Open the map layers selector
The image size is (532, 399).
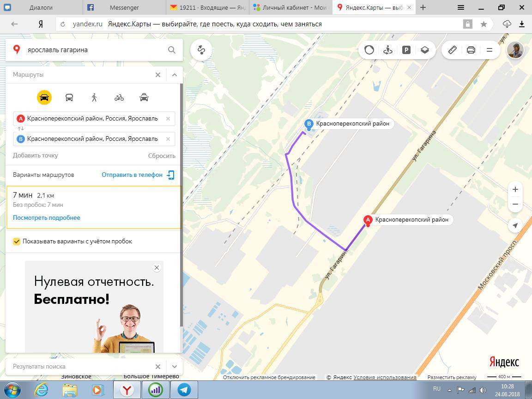coord(425,50)
